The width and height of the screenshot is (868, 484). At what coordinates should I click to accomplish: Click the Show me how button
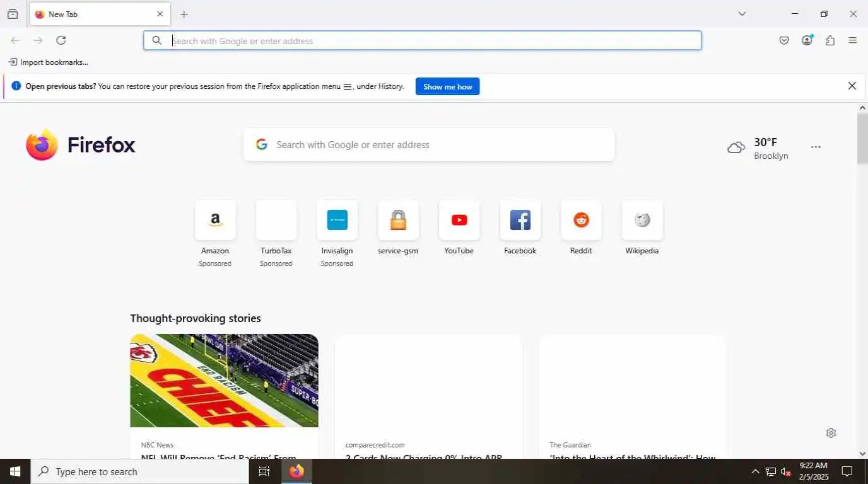pos(447,86)
